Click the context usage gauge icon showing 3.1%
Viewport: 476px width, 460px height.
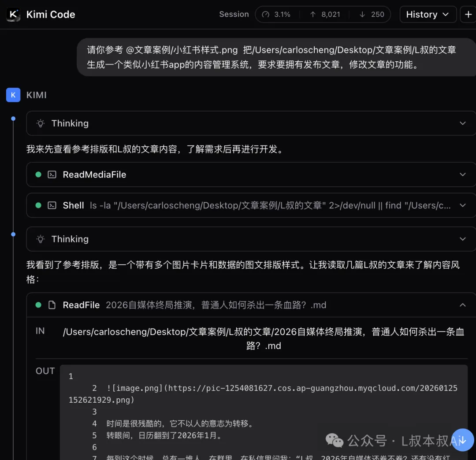(x=266, y=15)
